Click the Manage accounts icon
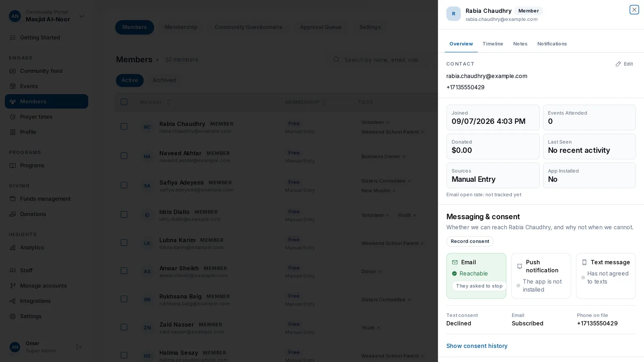 (x=13, y=286)
